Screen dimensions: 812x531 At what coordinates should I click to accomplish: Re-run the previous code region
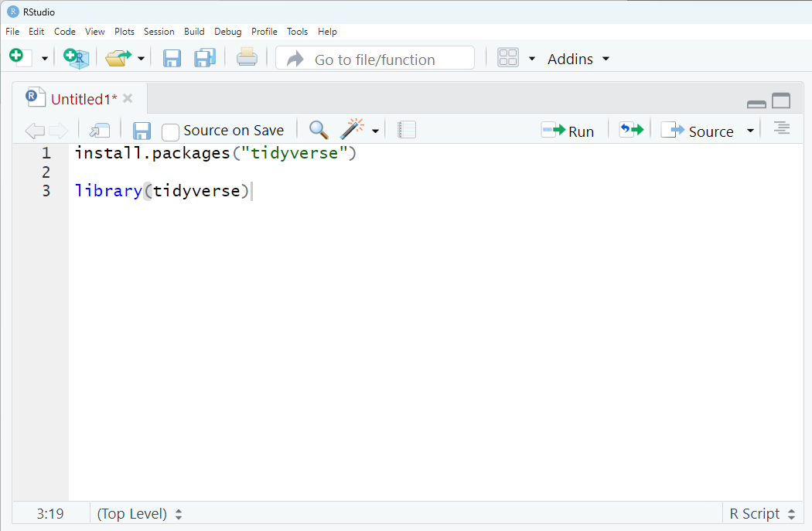pos(631,130)
